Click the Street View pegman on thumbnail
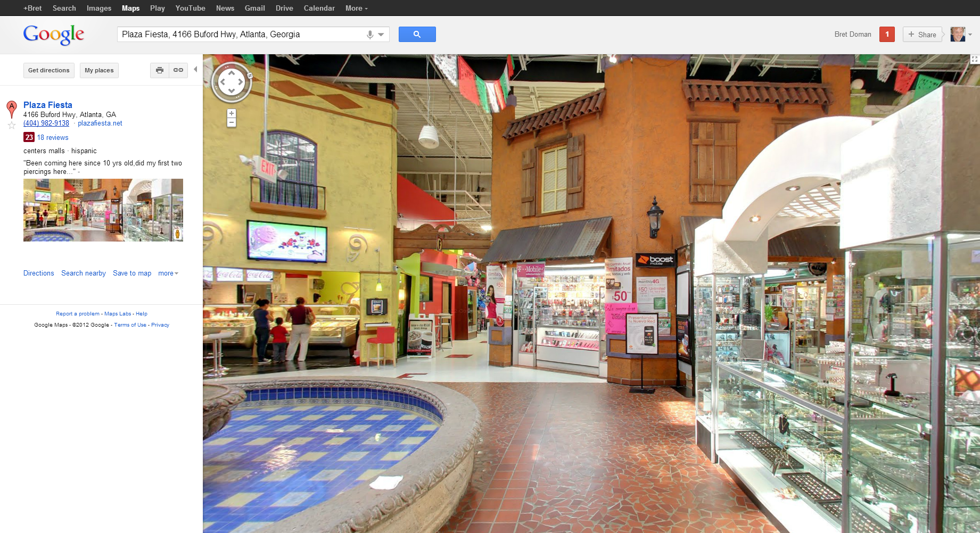This screenshot has width=980, height=533. coord(177,234)
